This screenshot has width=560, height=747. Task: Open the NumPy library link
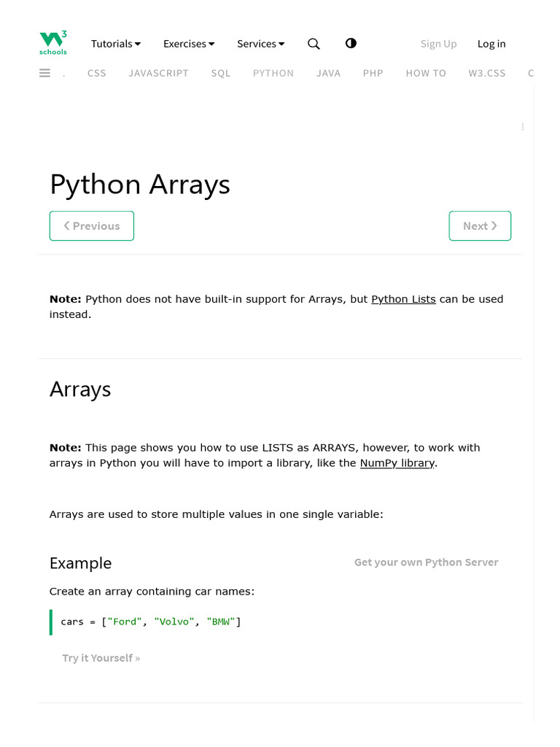pos(397,463)
